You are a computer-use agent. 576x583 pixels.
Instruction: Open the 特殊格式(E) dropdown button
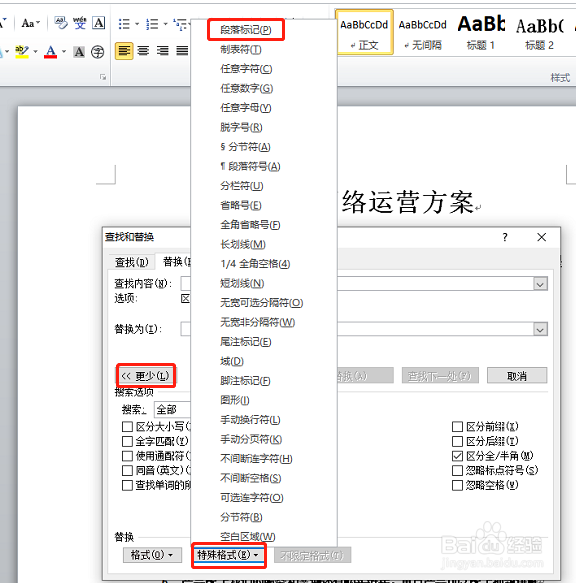(x=229, y=555)
